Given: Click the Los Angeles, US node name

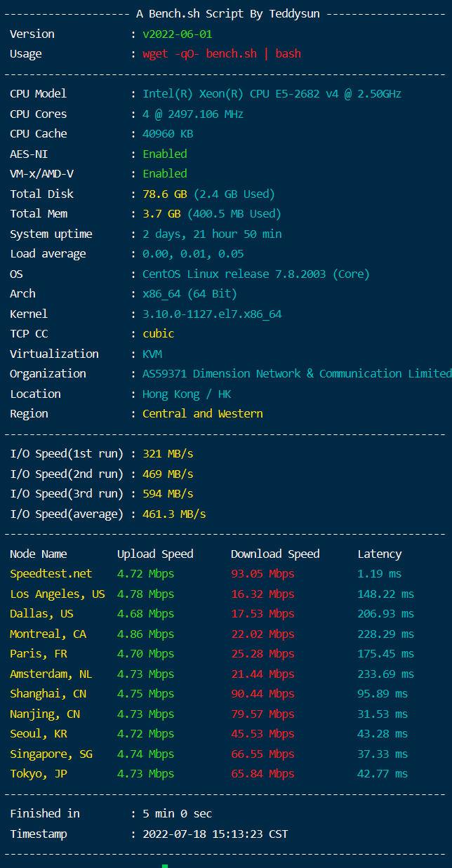Looking at the screenshot, I should pos(58,594).
